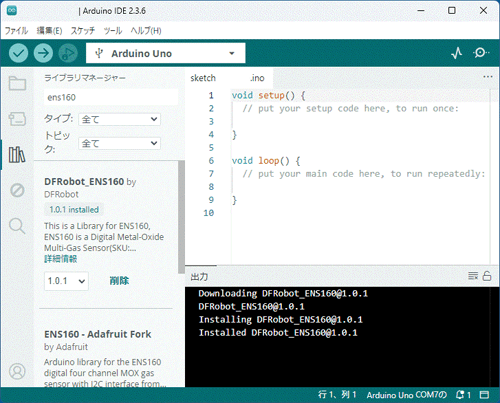Open the Search magnifier sidebar icon
The width and height of the screenshot is (500, 403).
(17, 226)
